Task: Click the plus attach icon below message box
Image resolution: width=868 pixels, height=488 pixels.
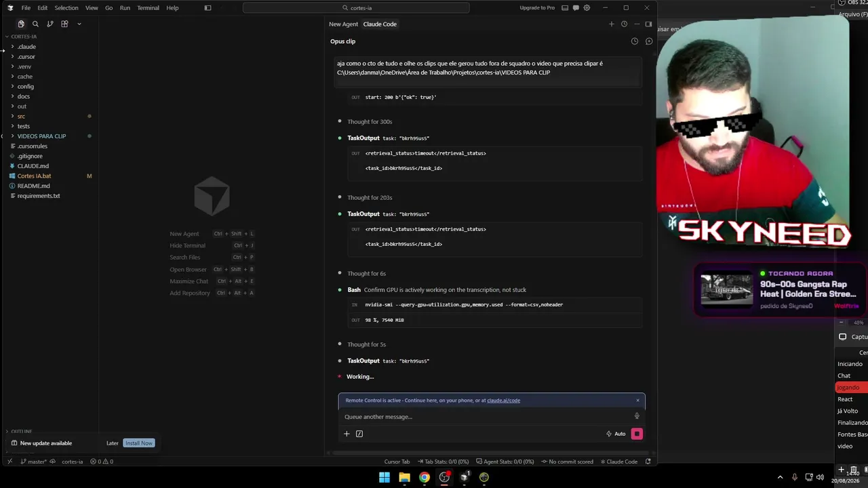Action: 347,434
